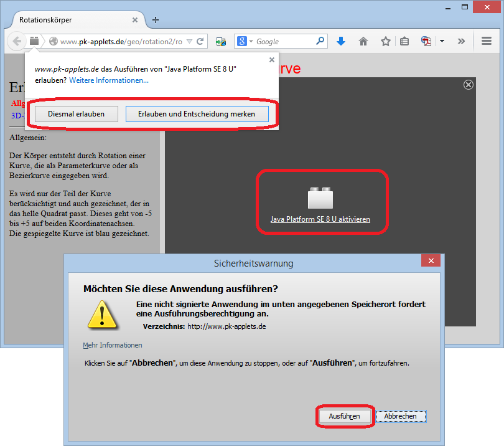The image size is (504, 446).
Task: Open a new tab with plus button
Action: pyautogui.click(x=156, y=19)
